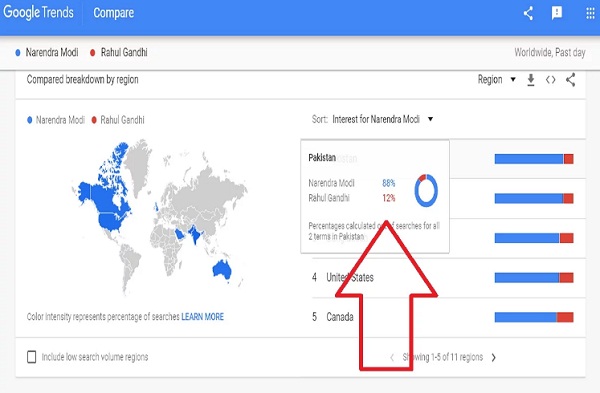This screenshot has height=393, width=600.
Task: Open the Google apps grid icon
Action: coord(590,13)
